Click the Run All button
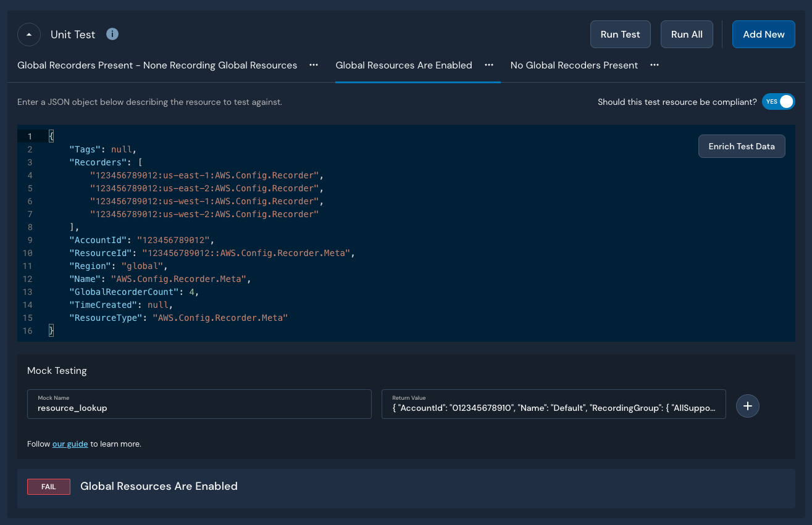Screen dimensions: 812x525 687,34
